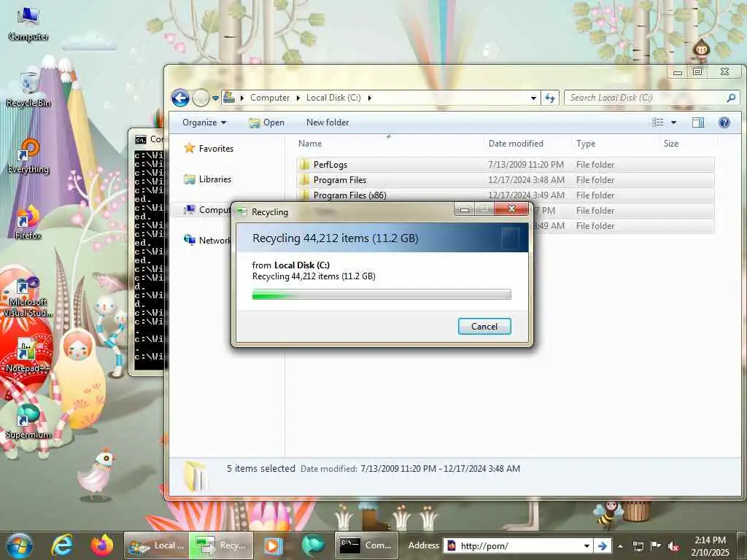Open the Supermium taskbar icon
This screenshot has width=747, height=560.
pos(312,545)
